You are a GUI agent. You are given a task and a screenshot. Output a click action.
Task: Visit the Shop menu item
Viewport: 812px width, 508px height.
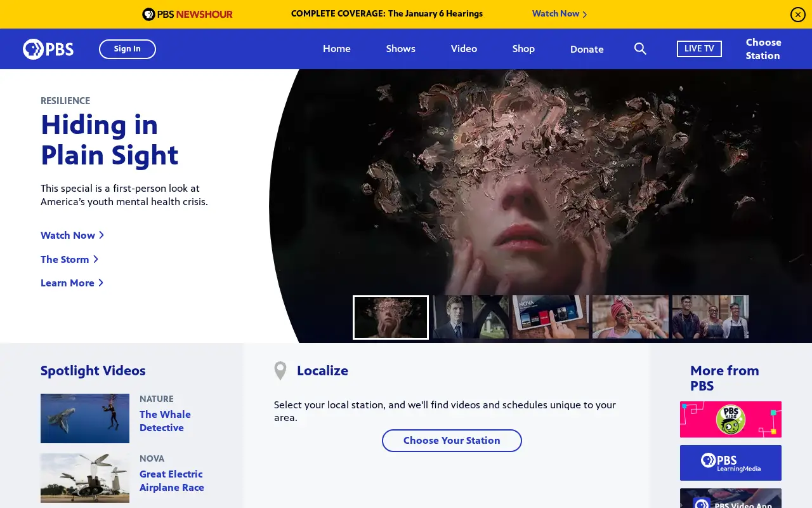coord(523,49)
